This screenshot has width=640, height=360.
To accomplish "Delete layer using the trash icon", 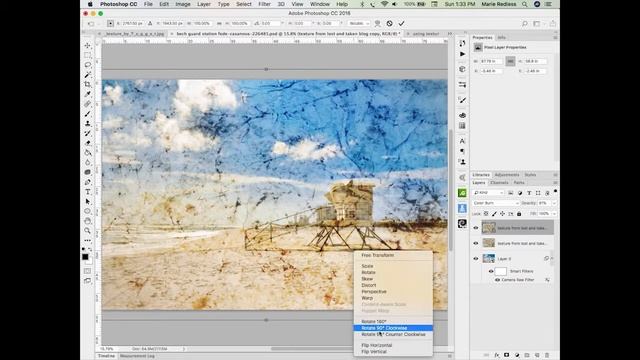I will coord(547,355).
